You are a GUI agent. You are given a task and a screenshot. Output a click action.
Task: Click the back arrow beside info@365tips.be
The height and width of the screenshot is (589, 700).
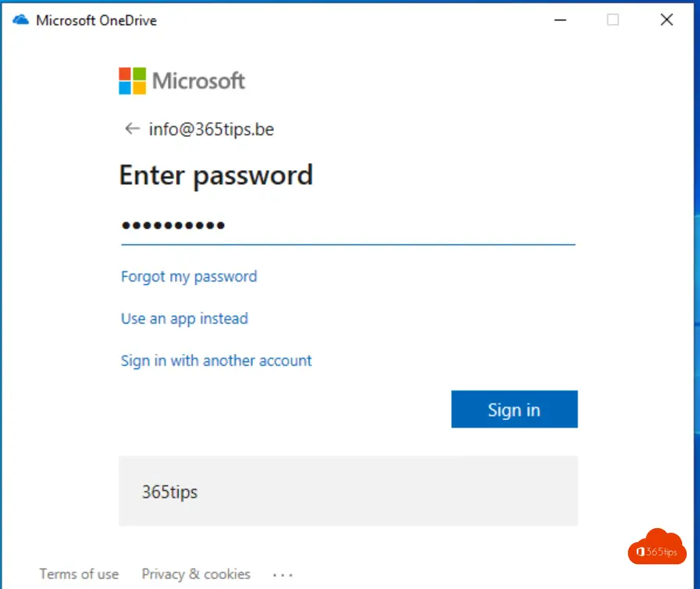[132, 129]
